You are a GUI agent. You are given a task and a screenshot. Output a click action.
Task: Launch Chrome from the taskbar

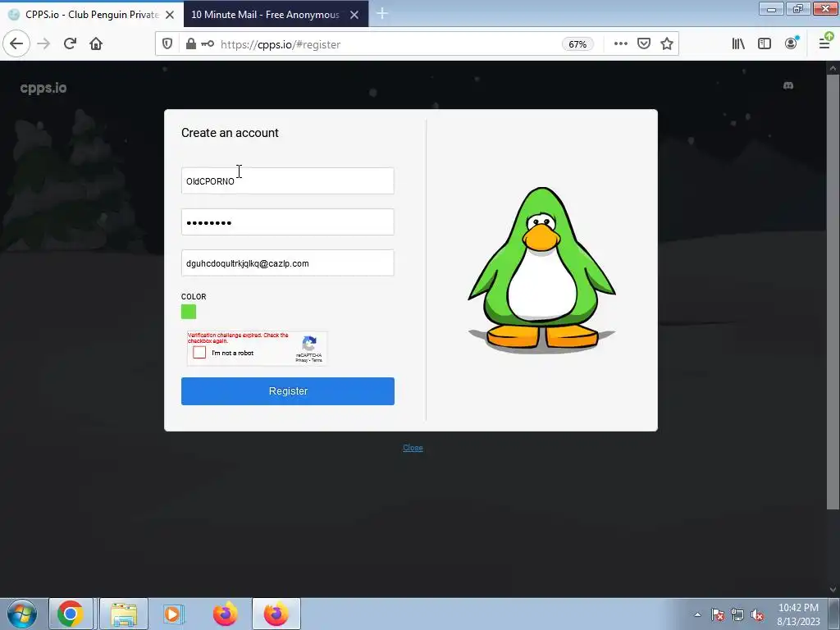(x=71, y=614)
